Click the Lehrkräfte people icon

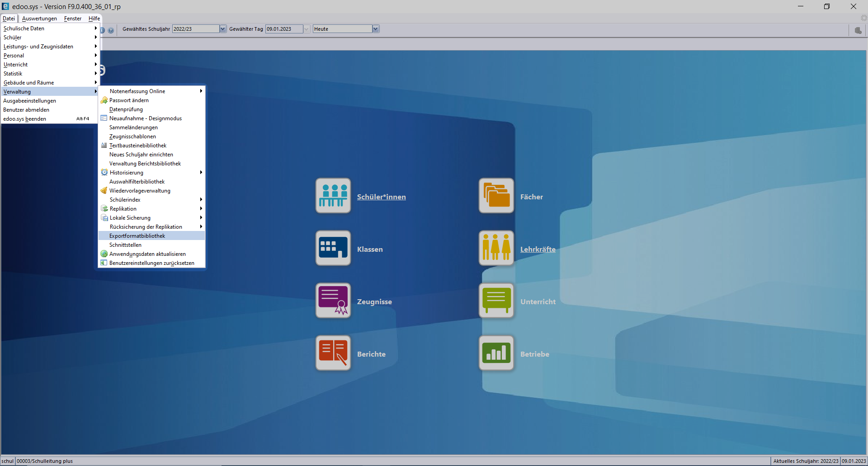(496, 248)
